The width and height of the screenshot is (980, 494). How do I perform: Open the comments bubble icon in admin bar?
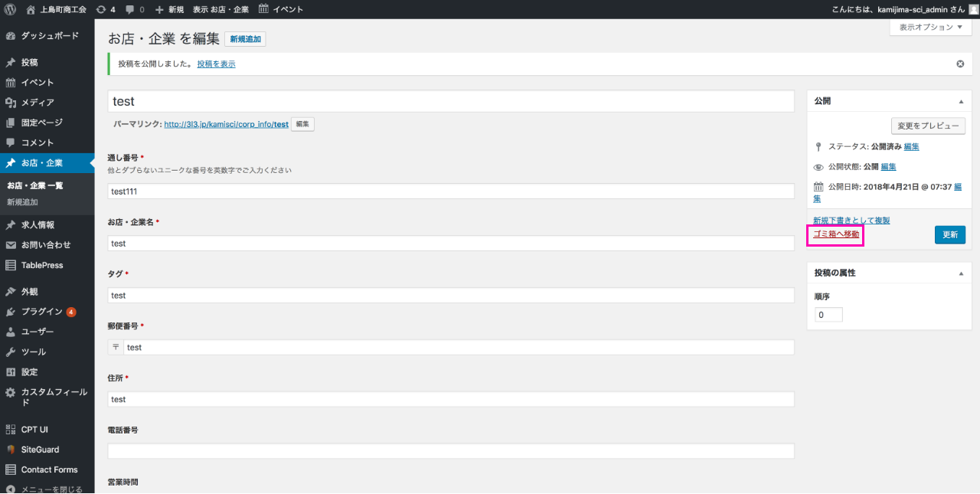click(130, 9)
